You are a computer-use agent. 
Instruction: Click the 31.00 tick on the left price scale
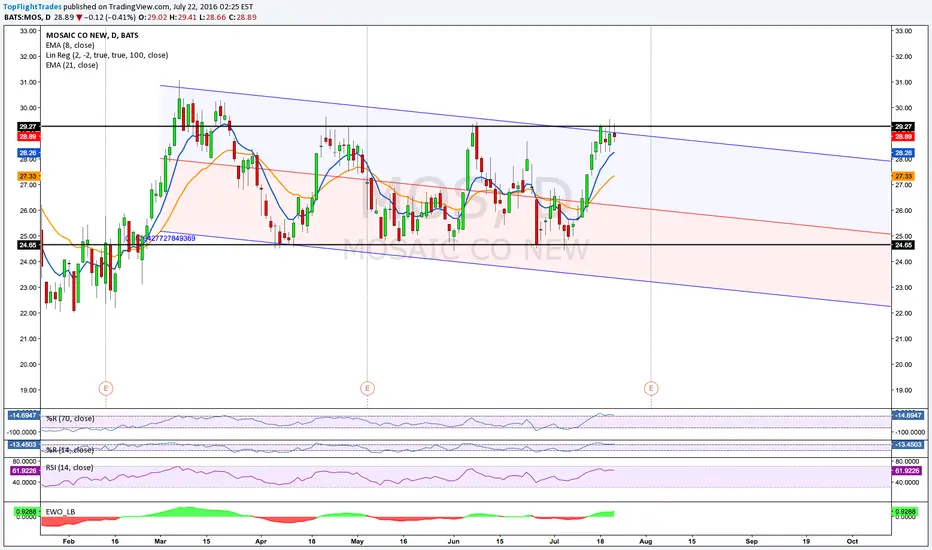point(29,82)
